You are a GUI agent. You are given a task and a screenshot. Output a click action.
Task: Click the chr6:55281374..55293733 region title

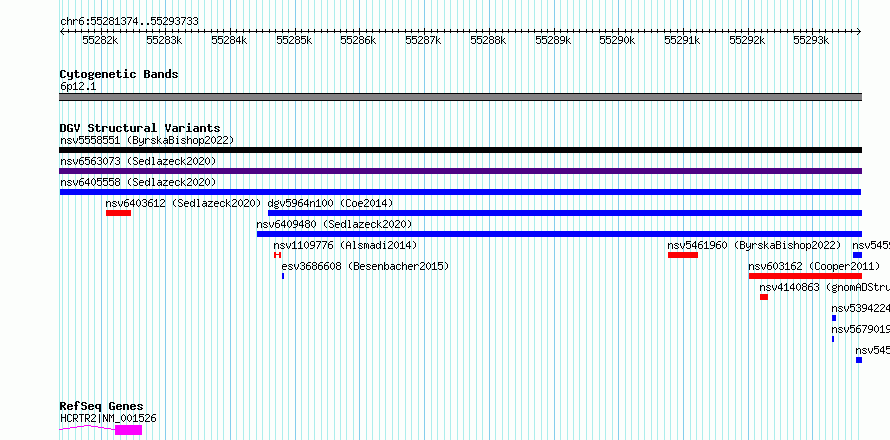pyautogui.click(x=129, y=22)
